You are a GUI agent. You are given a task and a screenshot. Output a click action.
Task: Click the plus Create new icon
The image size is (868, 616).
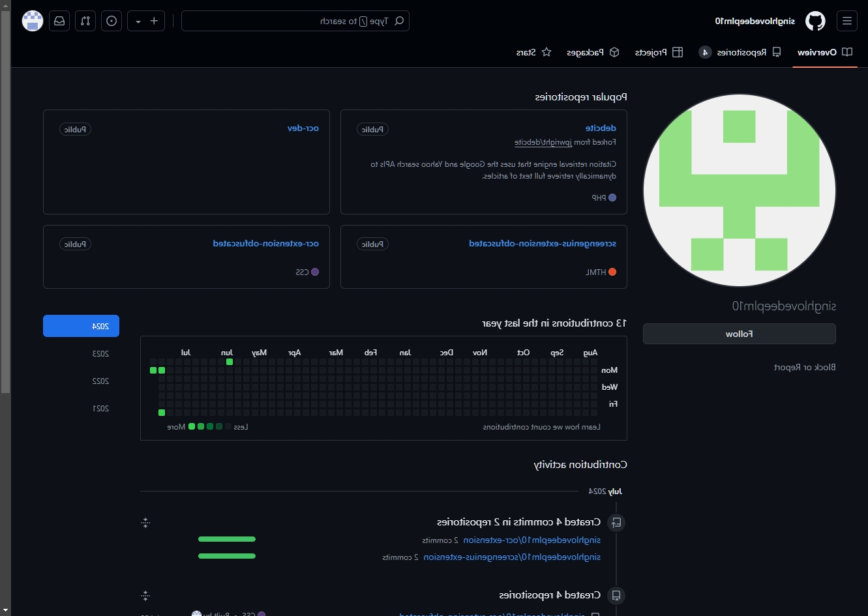155,21
